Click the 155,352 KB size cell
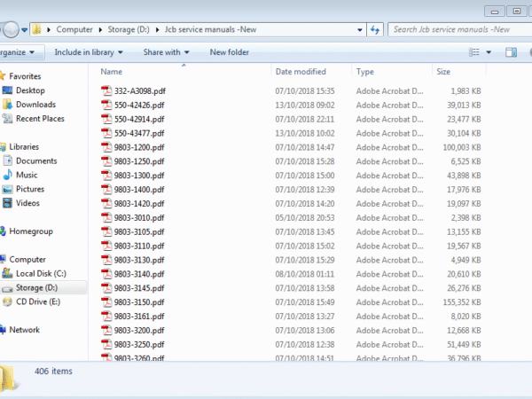532x399 pixels. tap(462, 302)
